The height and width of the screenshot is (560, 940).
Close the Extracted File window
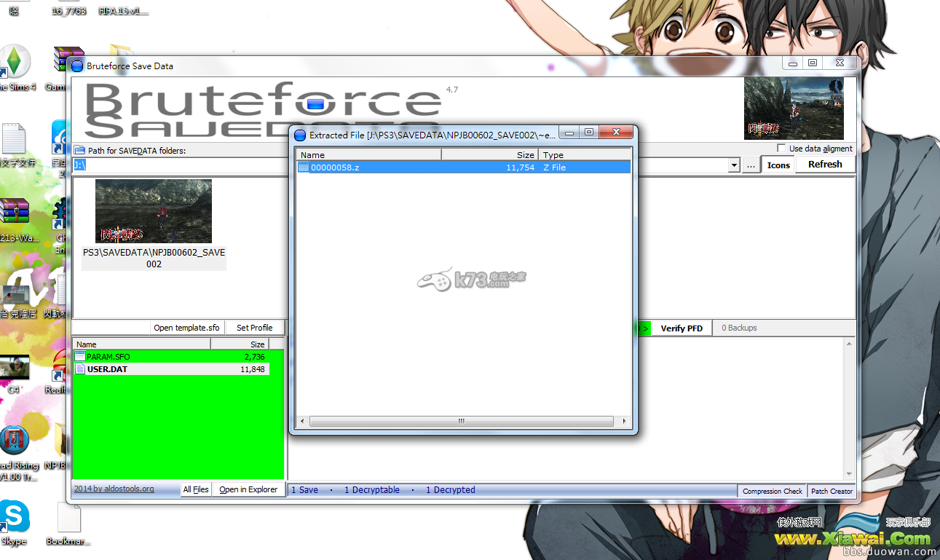(616, 133)
